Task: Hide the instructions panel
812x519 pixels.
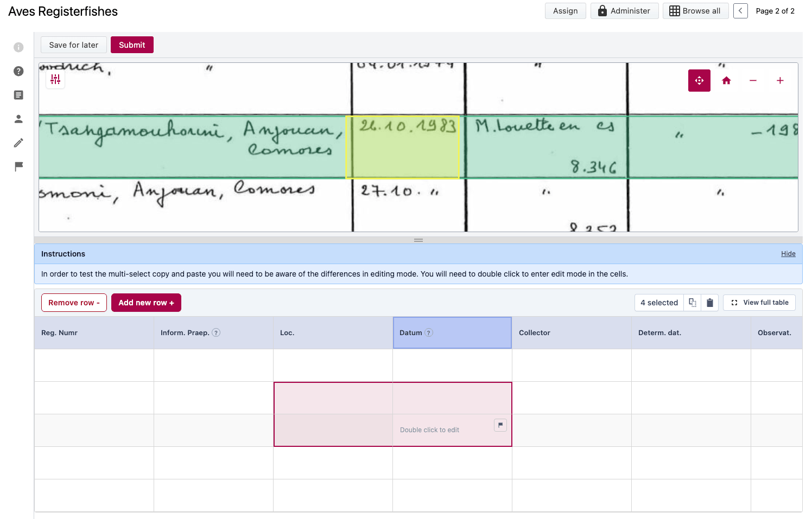Action: (788, 254)
